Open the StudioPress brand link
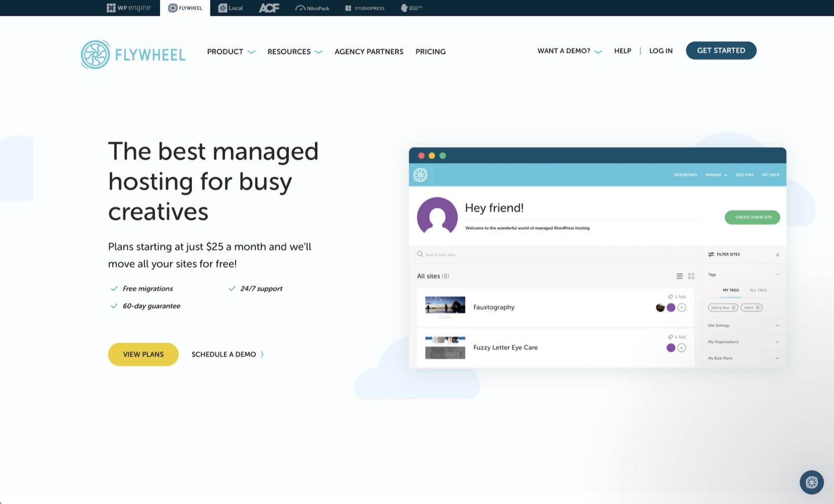The height and width of the screenshot is (504, 834). pyautogui.click(x=365, y=8)
